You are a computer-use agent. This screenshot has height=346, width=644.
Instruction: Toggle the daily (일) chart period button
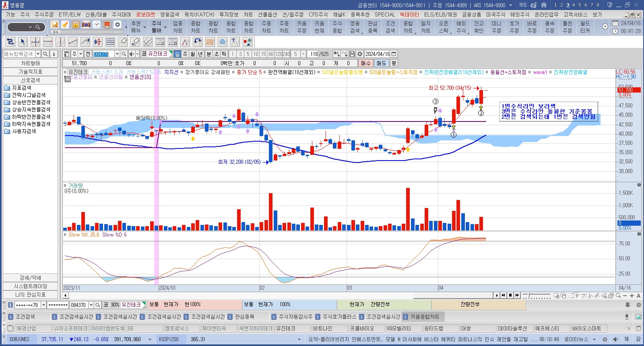177,54
